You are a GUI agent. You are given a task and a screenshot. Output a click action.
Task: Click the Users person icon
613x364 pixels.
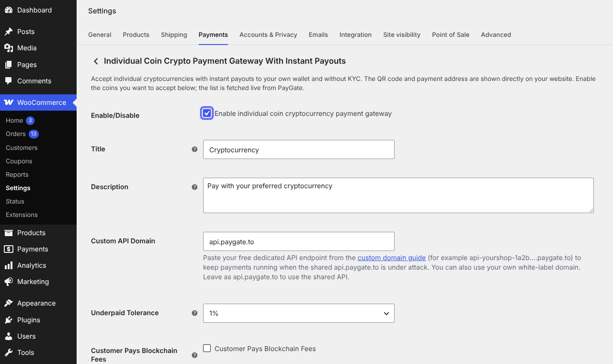9,336
